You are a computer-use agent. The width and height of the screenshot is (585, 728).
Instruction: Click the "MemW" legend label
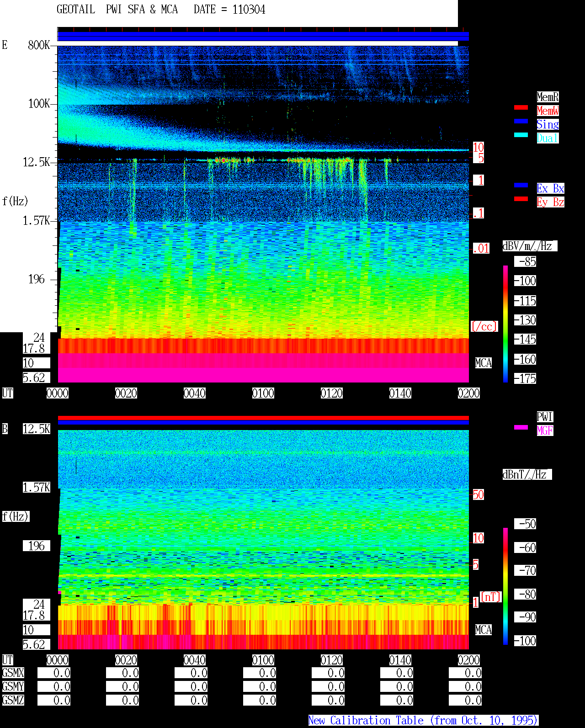tap(548, 111)
